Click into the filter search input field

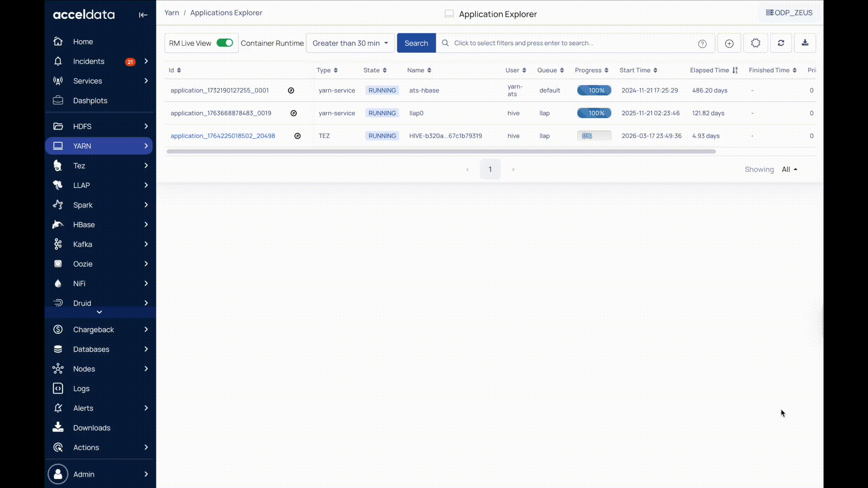click(x=570, y=43)
